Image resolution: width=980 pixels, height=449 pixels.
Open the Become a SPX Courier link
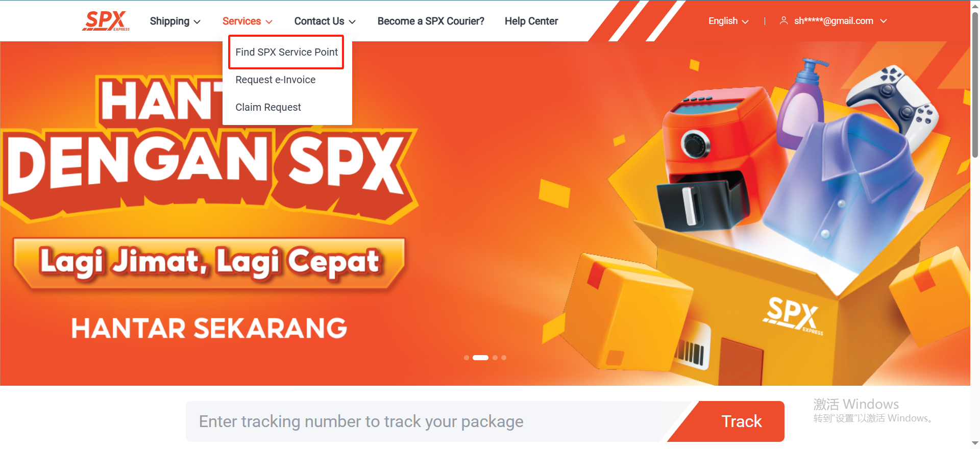point(431,21)
